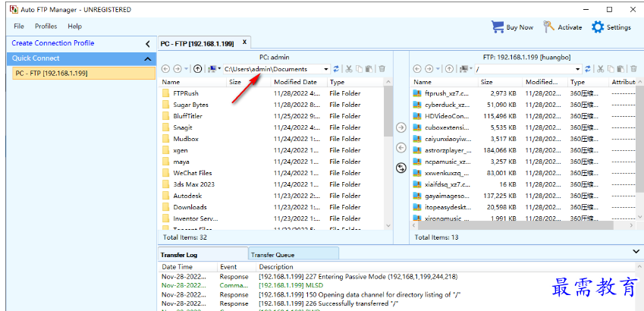Go back in the PC panel
644x311 pixels.
[x=165, y=69]
